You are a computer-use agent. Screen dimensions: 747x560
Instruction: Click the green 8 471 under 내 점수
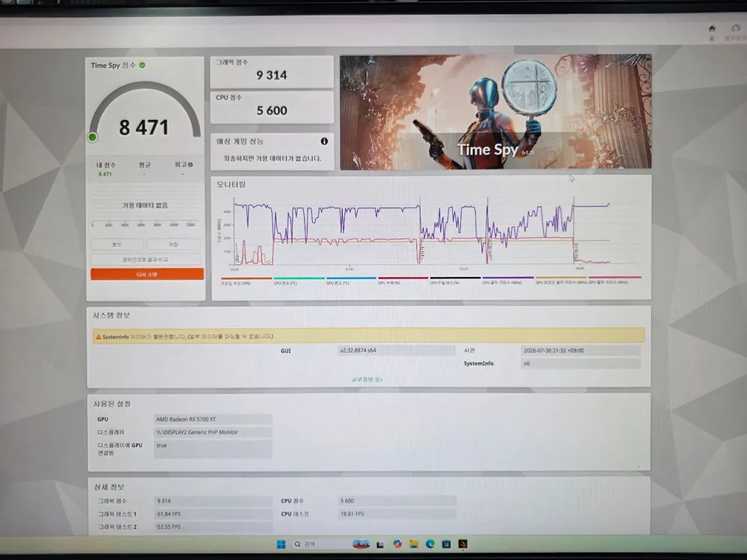click(x=105, y=174)
